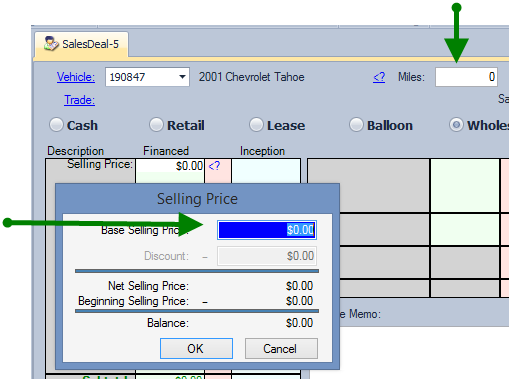Click the Base Selling Price input field
The width and height of the screenshot is (509, 379).
[267, 230]
